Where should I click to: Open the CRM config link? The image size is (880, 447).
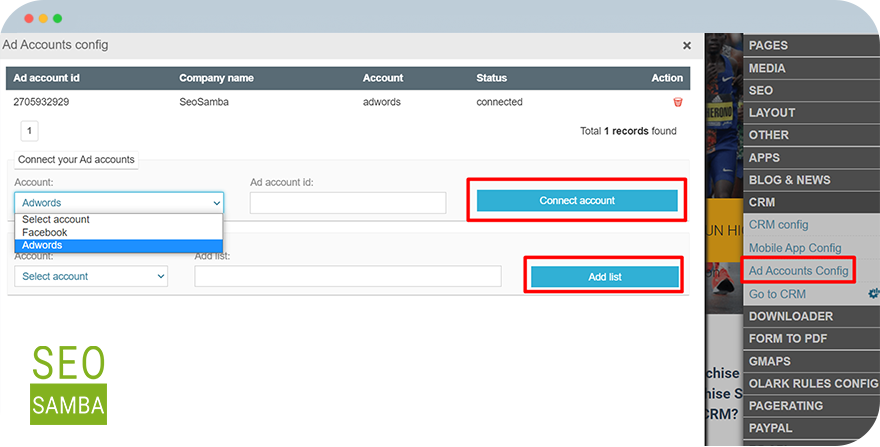point(778,225)
